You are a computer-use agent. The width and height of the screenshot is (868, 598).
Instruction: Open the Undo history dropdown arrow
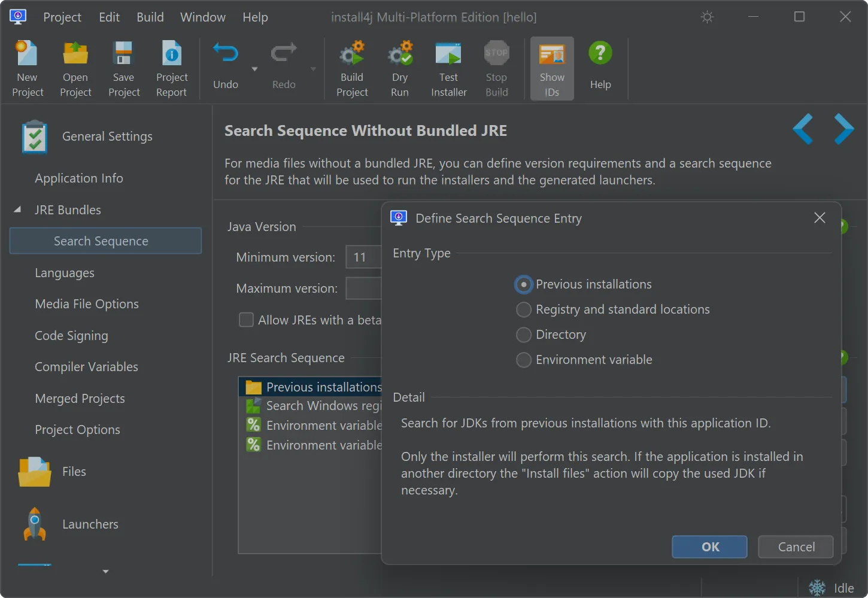pyautogui.click(x=254, y=69)
